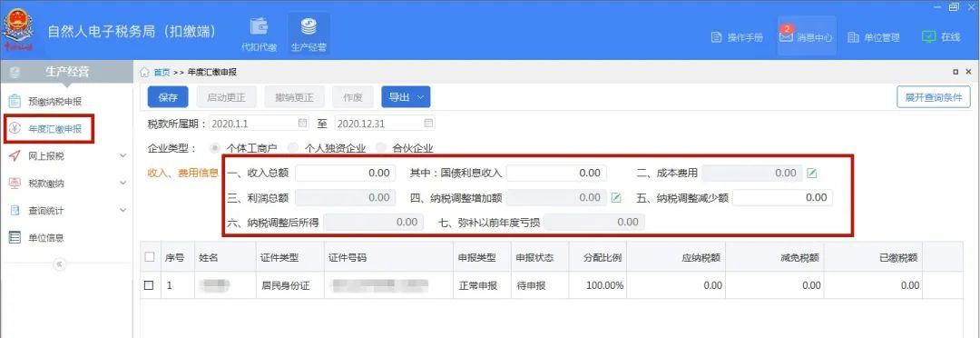Click the 证件类型 column header
The image size is (980, 338).
coord(289,256)
